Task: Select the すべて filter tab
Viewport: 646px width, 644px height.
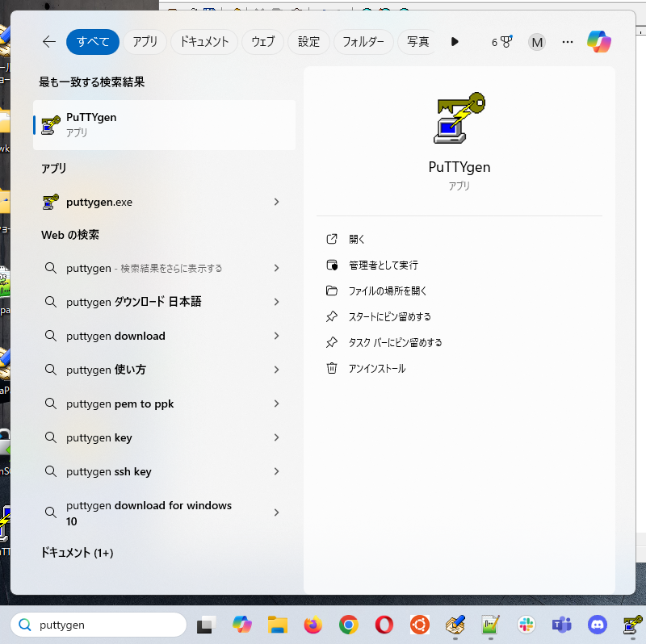Action: (x=93, y=42)
